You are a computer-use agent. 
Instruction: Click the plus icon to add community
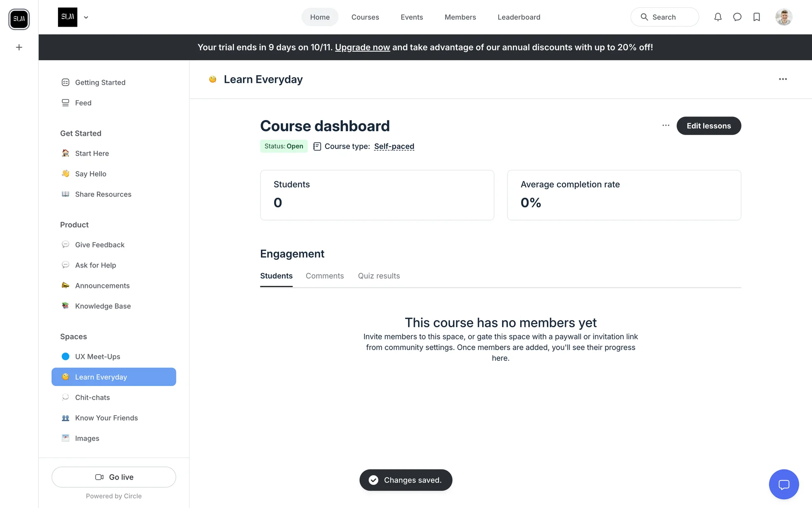point(19,47)
